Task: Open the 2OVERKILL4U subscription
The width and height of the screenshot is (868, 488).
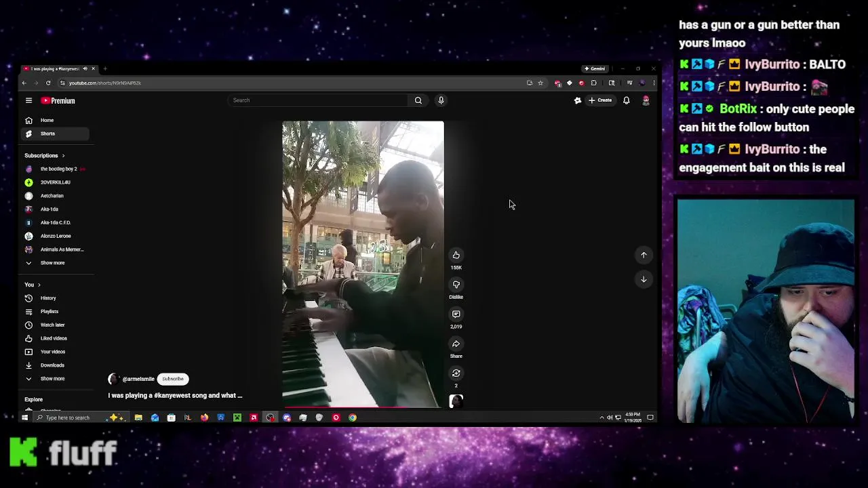Action: point(56,182)
